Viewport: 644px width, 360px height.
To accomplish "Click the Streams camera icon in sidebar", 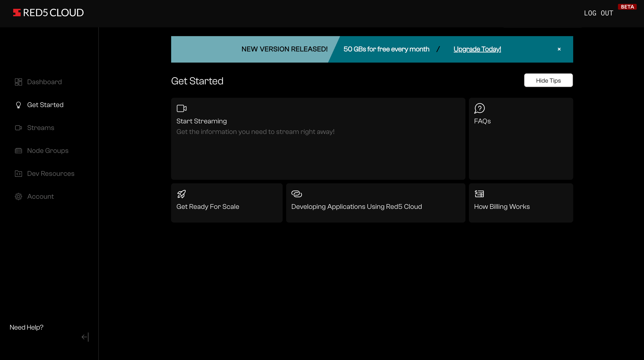I will click(18, 128).
